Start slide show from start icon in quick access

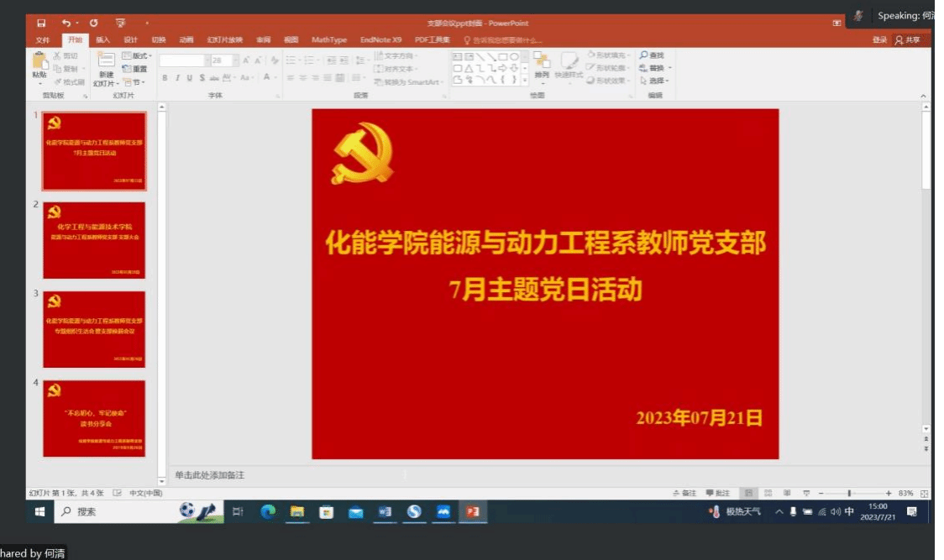[x=120, y=24]
